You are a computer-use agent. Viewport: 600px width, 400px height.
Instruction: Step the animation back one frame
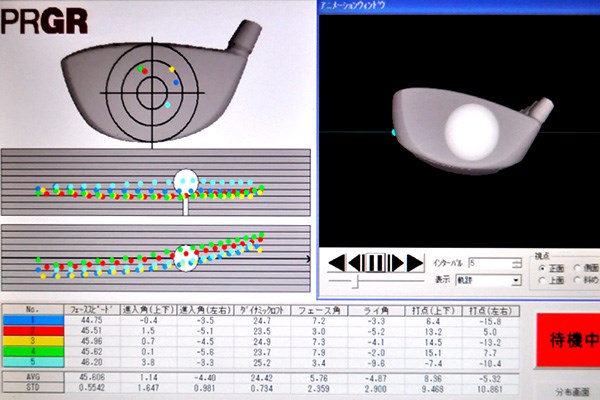356,263
